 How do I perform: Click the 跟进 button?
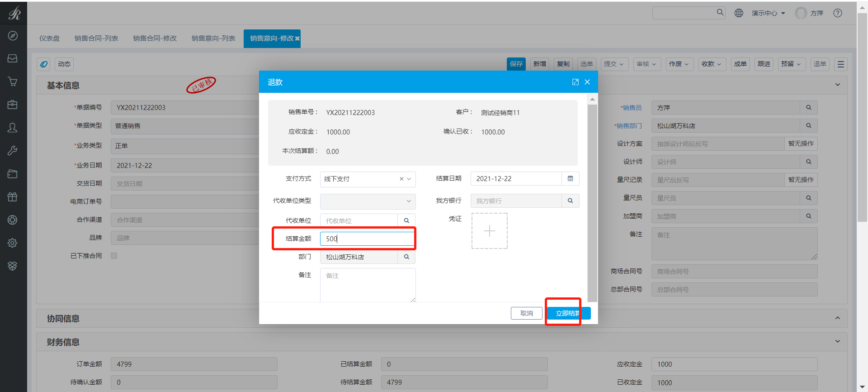pyautogui.click(x=764, y=64)
